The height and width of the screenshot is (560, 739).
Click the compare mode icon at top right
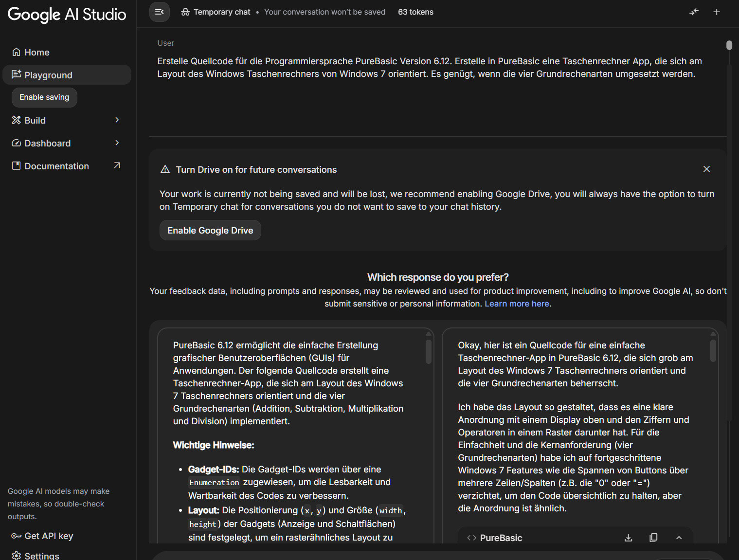[x=694, y=12]
